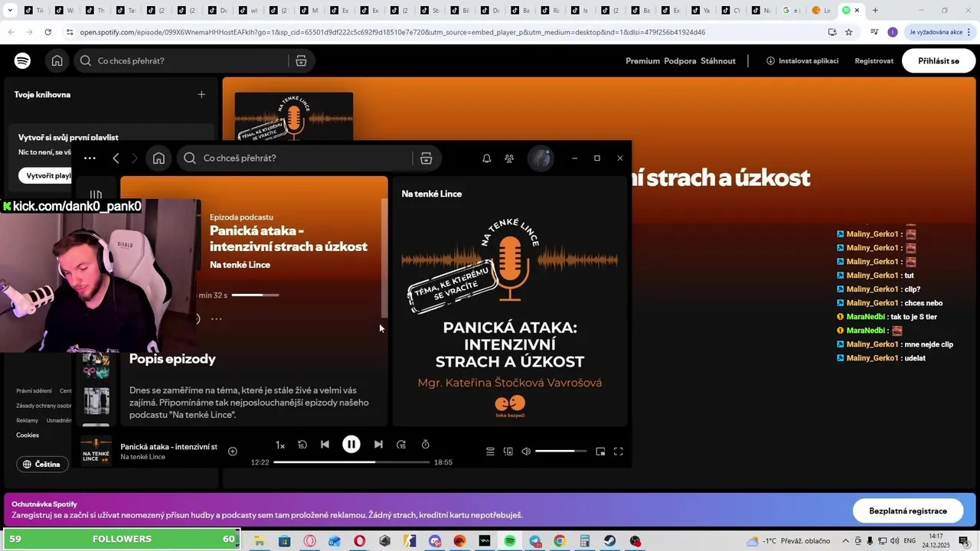Open Browse icon in desktop app search bar

426,158
